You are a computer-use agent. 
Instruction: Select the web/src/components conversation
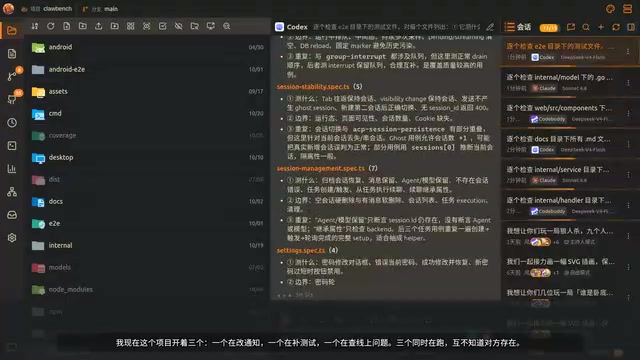click(x=569, y=113)
